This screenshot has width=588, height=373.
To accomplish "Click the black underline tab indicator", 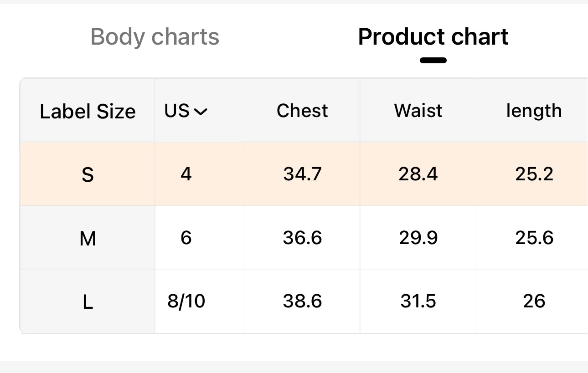I will pos(433,60).
